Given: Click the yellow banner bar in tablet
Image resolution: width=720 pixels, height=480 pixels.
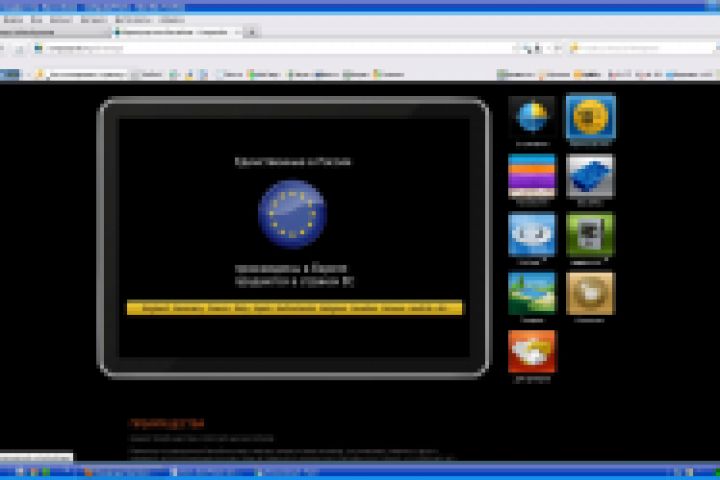Looking at the screenshot, I should click(x=294, y=308).
